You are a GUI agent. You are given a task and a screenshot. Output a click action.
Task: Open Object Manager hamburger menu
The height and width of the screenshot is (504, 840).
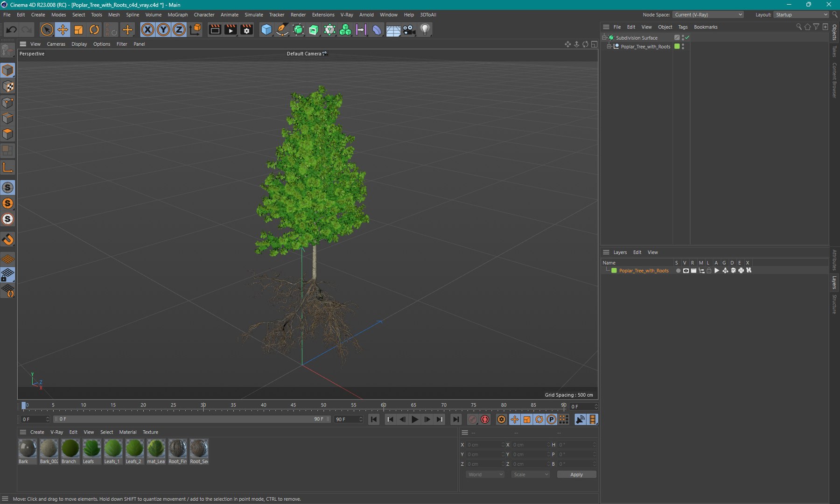coord(606,27)
